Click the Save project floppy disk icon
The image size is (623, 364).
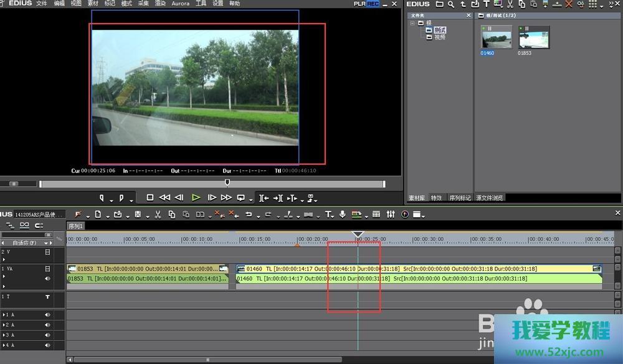(x=137, y=215)
